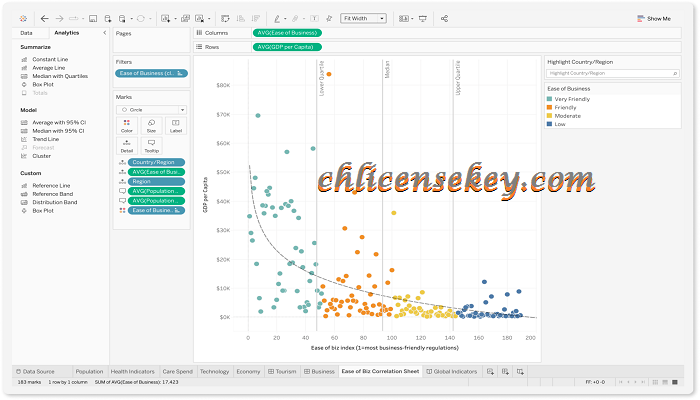The height and width of the screenshot is (400, 700).
Task: Click the Low blue legend swatch
Action: (x=550, y=124)
